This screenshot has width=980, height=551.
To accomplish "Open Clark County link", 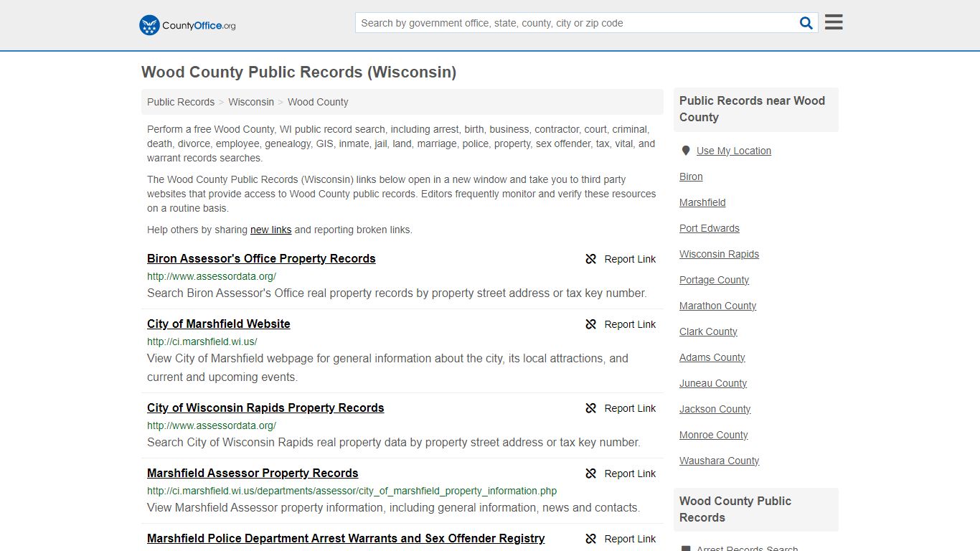I will [x=708, y=331].
